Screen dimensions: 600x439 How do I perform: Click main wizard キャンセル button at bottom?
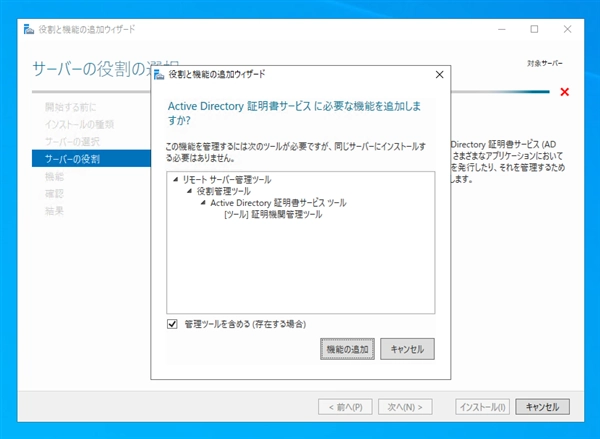tap(543, 407)
